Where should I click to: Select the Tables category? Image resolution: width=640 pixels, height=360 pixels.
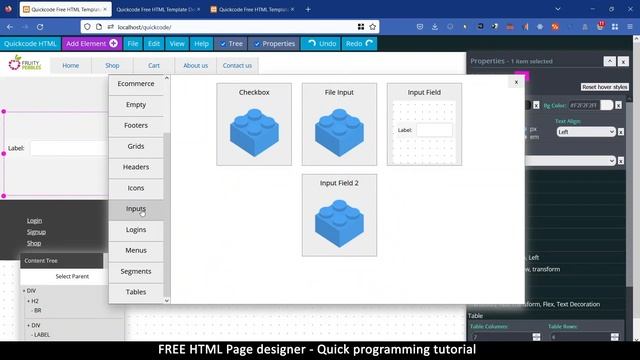[136, 292]
